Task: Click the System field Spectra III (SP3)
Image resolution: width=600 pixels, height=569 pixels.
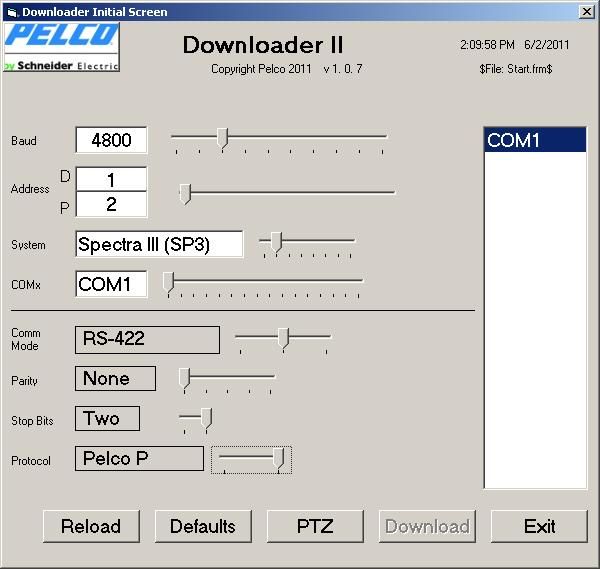Action: tap(159, 244)
